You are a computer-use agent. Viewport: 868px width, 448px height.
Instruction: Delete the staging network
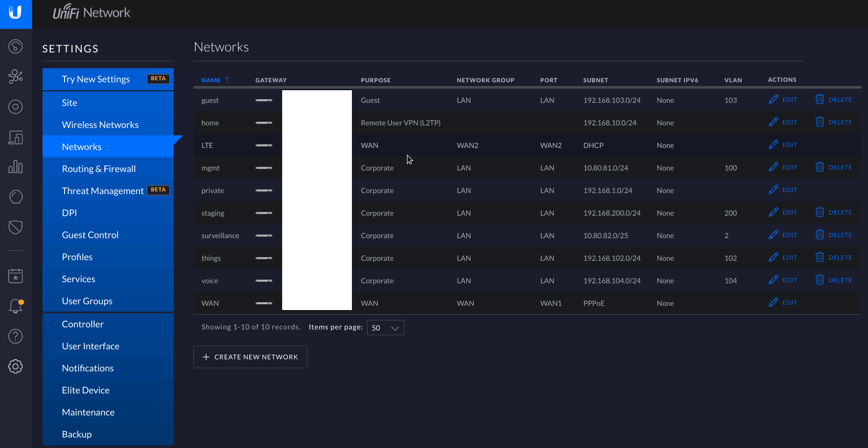(x=834, y=212)
